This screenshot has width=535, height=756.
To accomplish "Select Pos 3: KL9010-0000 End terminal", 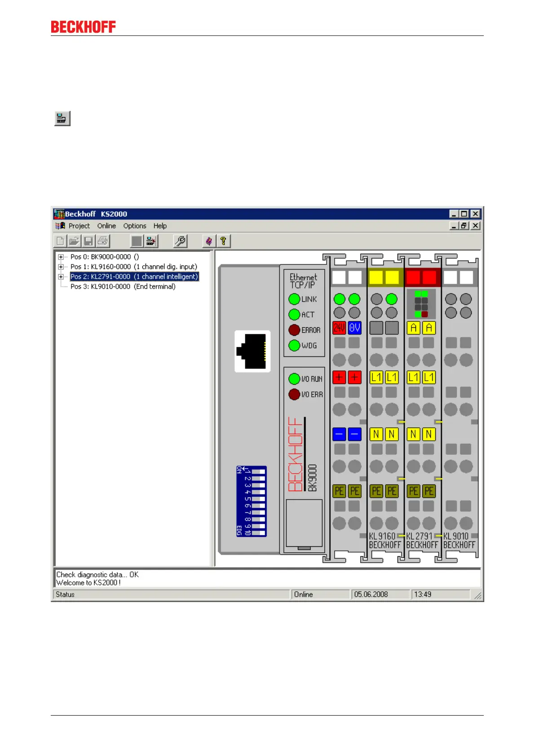I will coord(123,287).
